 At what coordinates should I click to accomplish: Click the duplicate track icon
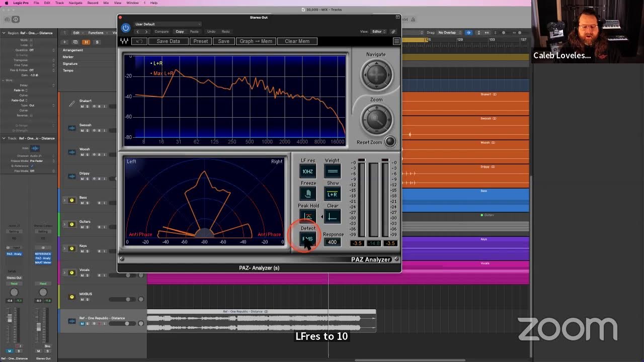[x=75, y=42]
